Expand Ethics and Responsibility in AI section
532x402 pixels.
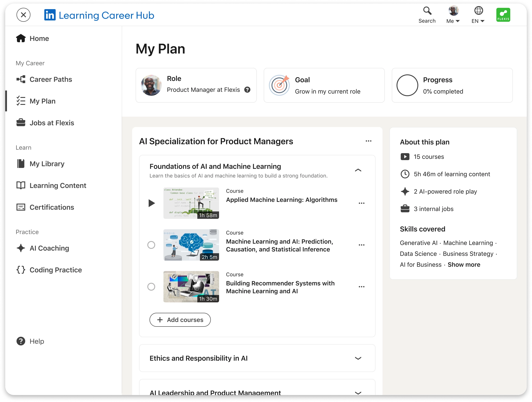[358, 358]
